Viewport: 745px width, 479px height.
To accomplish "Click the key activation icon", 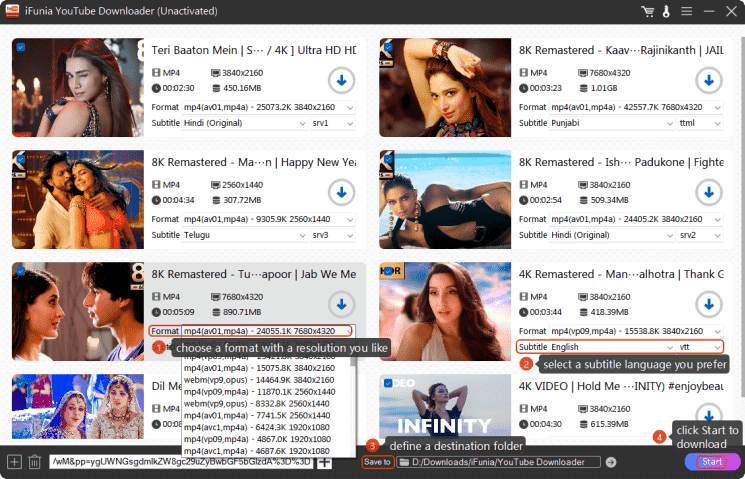I will (668, 11).
